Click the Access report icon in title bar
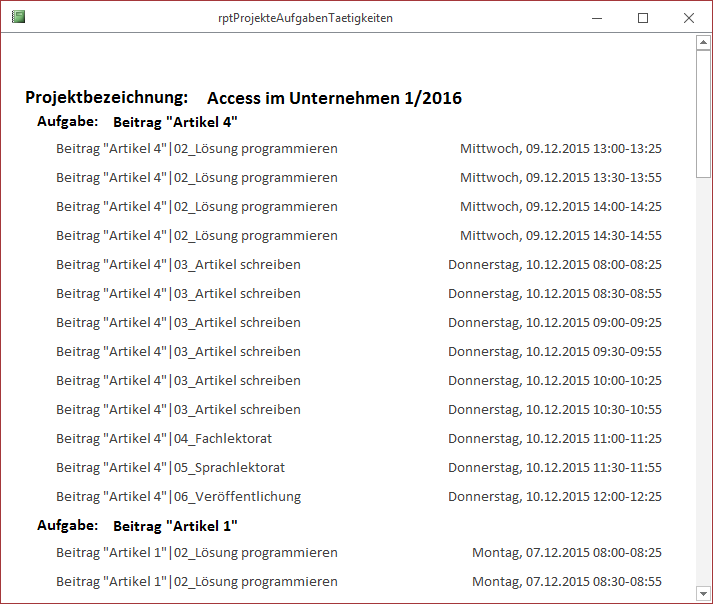This screenshot has width=713, height=604. point(18,17)
